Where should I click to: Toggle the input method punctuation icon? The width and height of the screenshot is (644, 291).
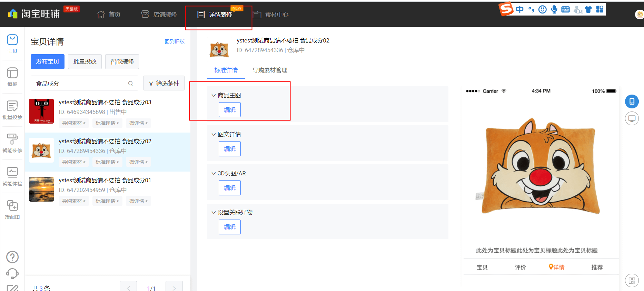[x=531, y=9]
